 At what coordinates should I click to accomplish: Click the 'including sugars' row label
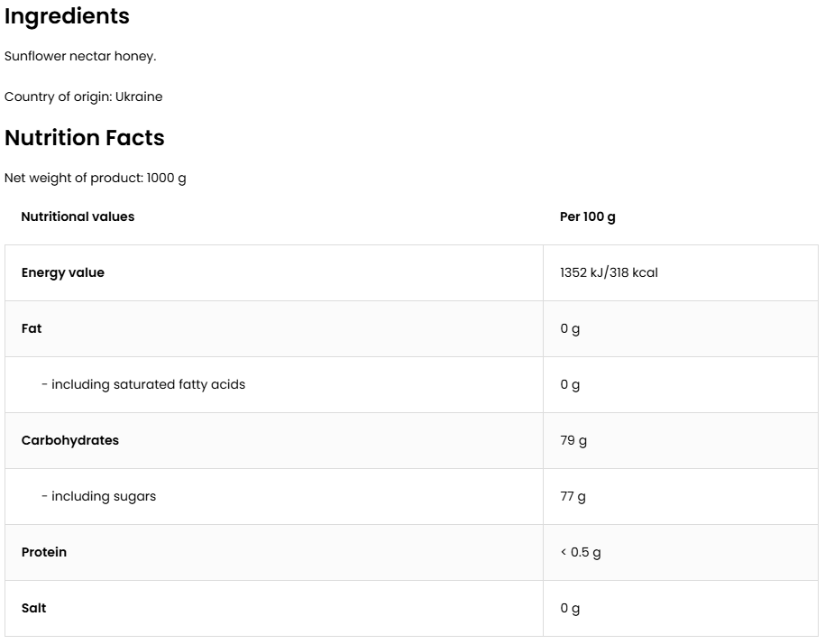tap(99, 496)
